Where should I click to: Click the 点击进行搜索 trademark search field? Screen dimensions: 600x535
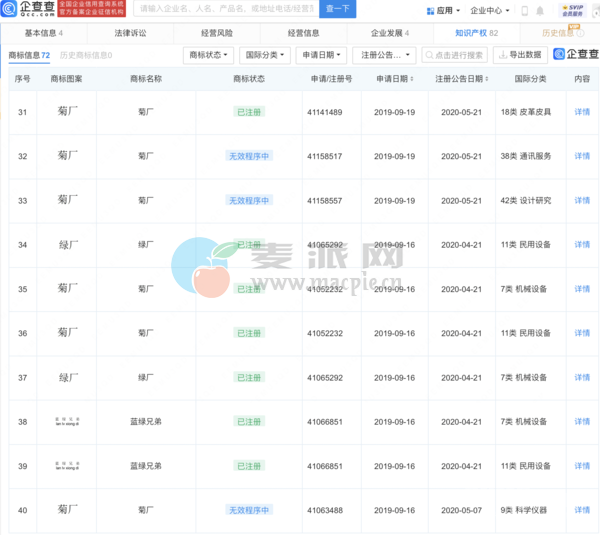point(455,55)
